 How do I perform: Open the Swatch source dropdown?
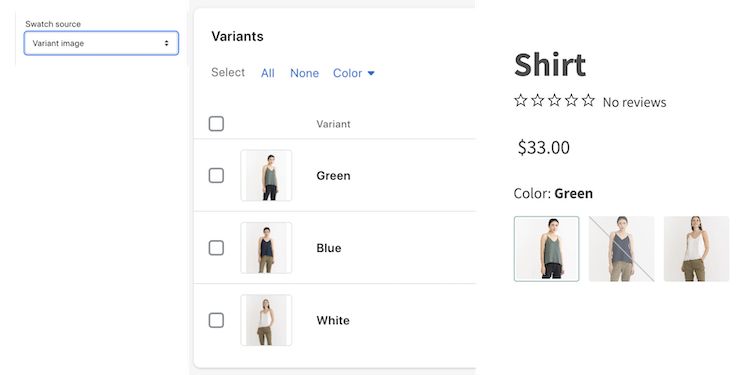(101, 43)
